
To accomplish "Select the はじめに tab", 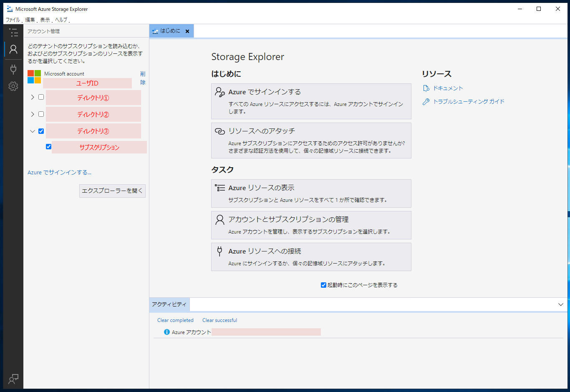I will click(x=171, y=31).
